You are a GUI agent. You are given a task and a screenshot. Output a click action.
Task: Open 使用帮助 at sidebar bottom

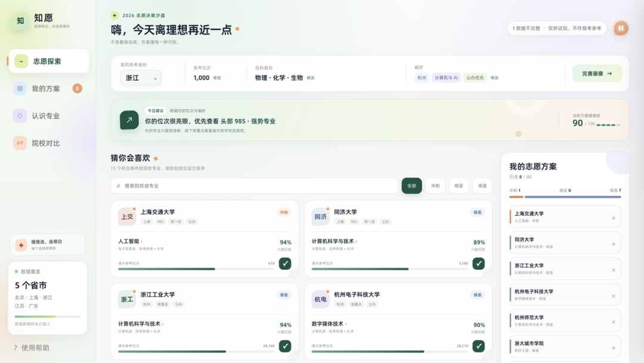point(32,348)
